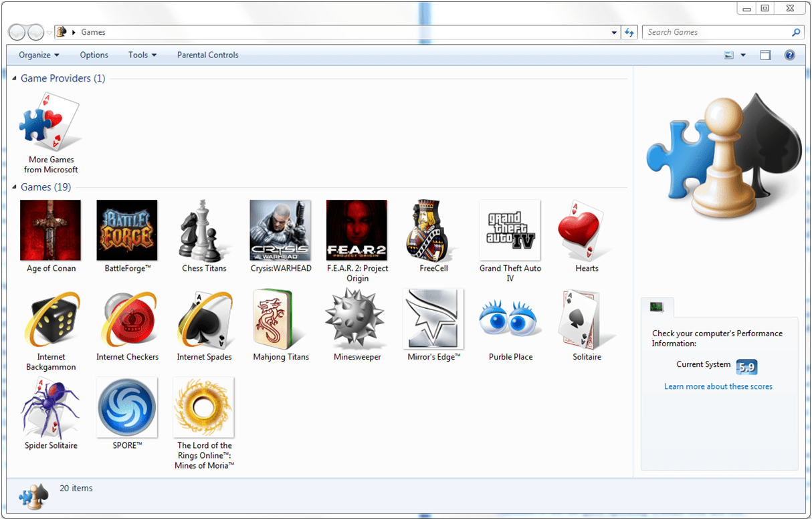Launch SPORE

(x=127, y=408)
